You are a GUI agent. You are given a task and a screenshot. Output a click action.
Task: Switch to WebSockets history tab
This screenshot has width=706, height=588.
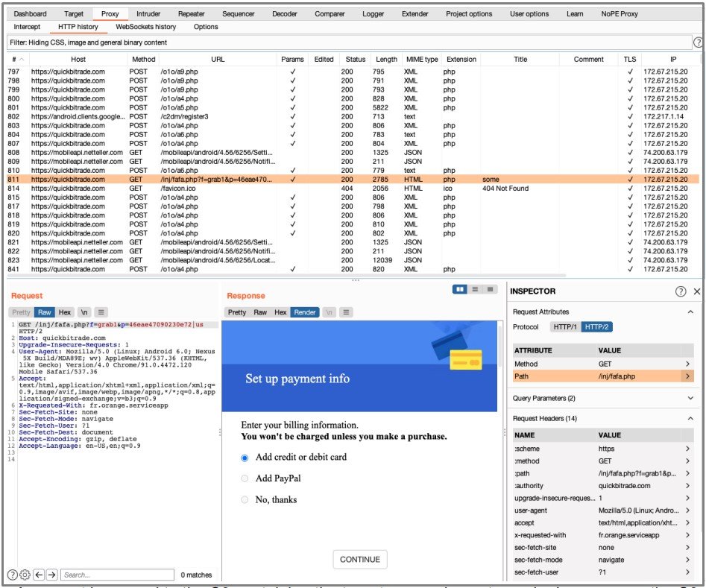click(x=146, y=27)
